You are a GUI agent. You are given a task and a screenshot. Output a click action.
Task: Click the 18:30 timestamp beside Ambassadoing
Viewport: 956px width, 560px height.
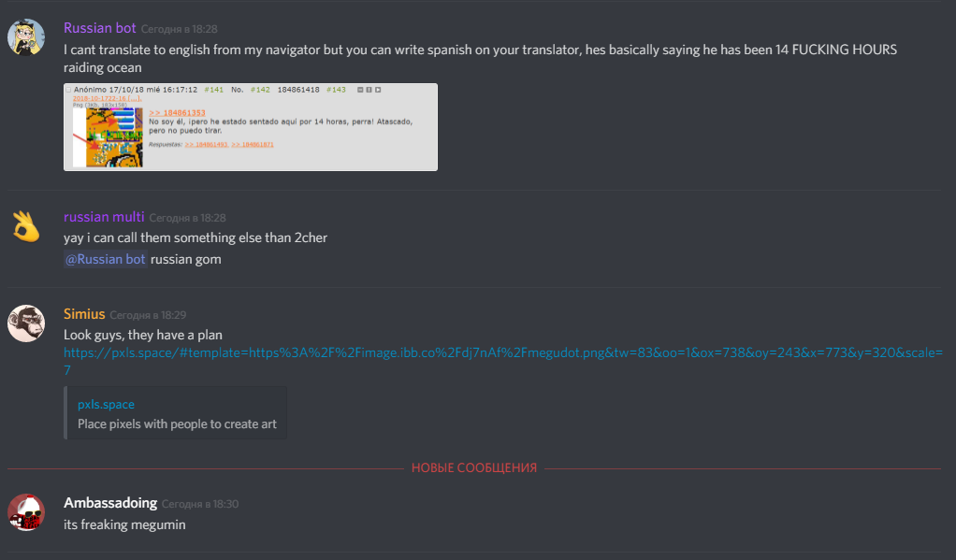tap(200, 504)
